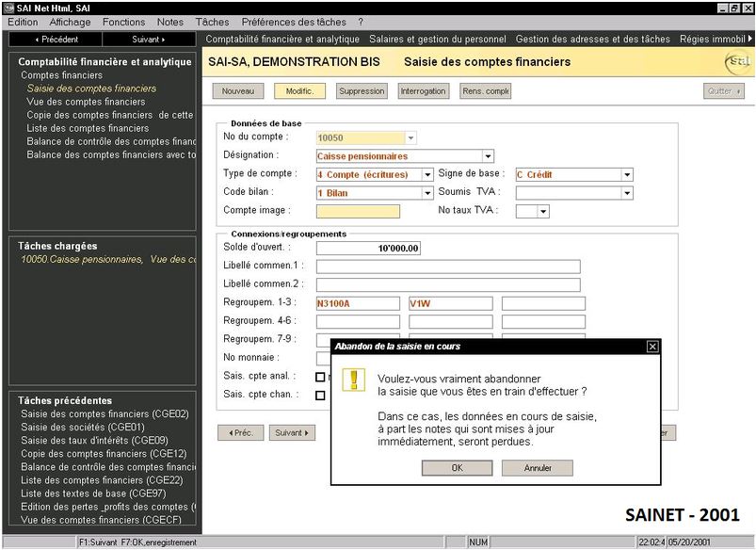The width and height of the screenshot is (756, 550).
Task: Open the Fonctions menu
Action: (124, 22)
